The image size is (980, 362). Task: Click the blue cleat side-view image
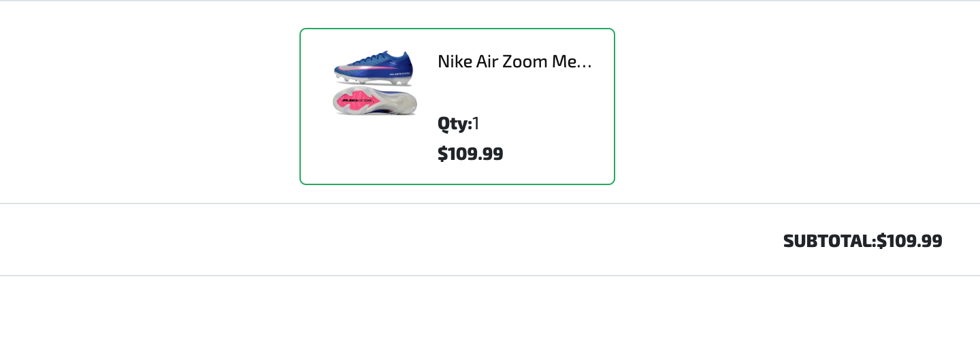[x=374, y=66]
